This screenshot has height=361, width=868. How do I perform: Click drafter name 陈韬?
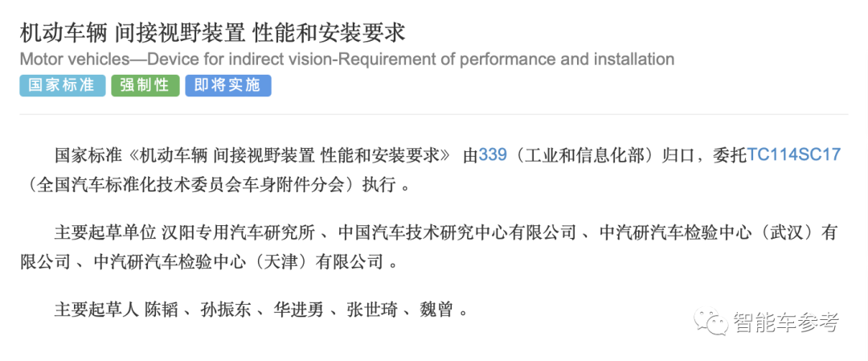click(161, 310)
